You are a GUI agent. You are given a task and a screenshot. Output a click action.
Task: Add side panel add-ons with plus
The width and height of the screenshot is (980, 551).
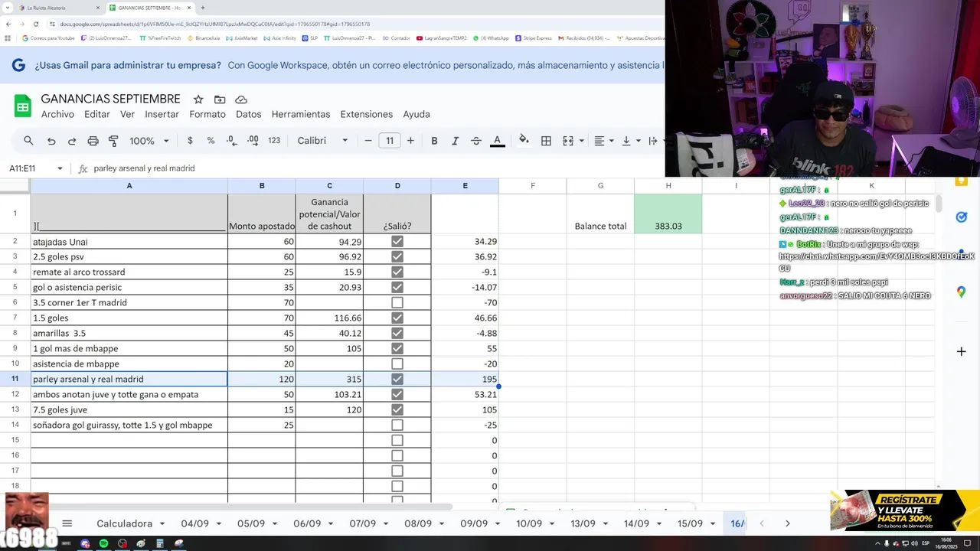[962, 351]
